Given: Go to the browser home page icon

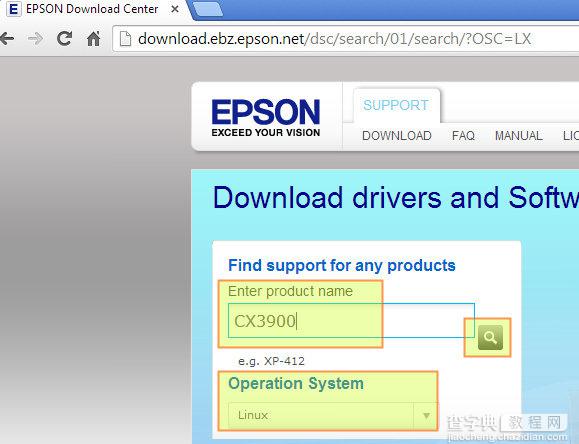Looking at the screenshot, I should pyautogui.click(x=93, y=38).
